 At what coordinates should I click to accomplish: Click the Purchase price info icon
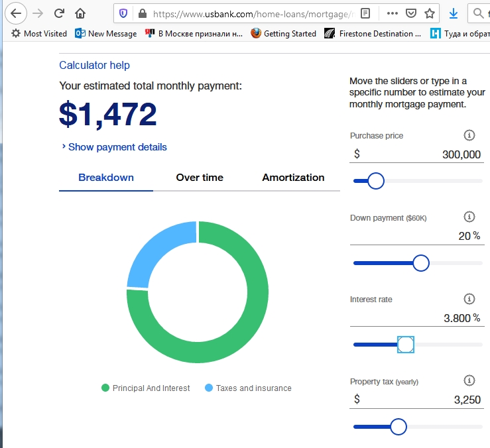[x=469, y=135]
